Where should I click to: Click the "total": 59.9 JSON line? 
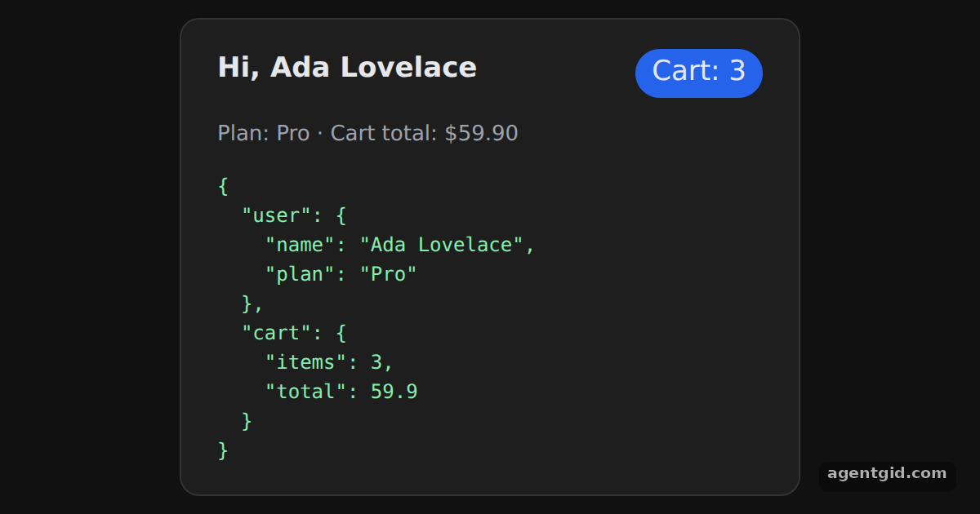pyautogui.click(x=341, y=392)
